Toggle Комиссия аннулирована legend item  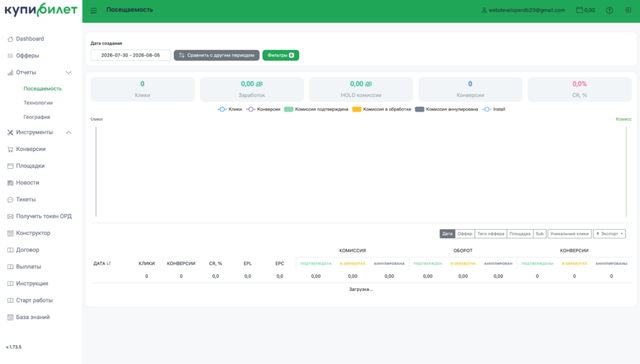446,109
